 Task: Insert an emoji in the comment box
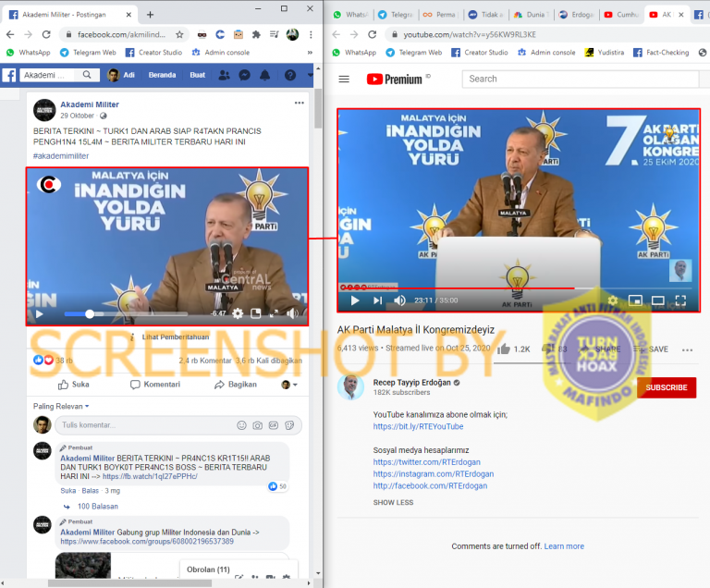(242, 425)
